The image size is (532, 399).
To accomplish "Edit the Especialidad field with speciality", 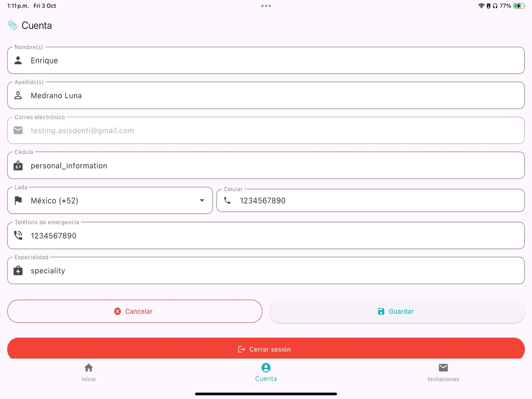I will 266,271.
